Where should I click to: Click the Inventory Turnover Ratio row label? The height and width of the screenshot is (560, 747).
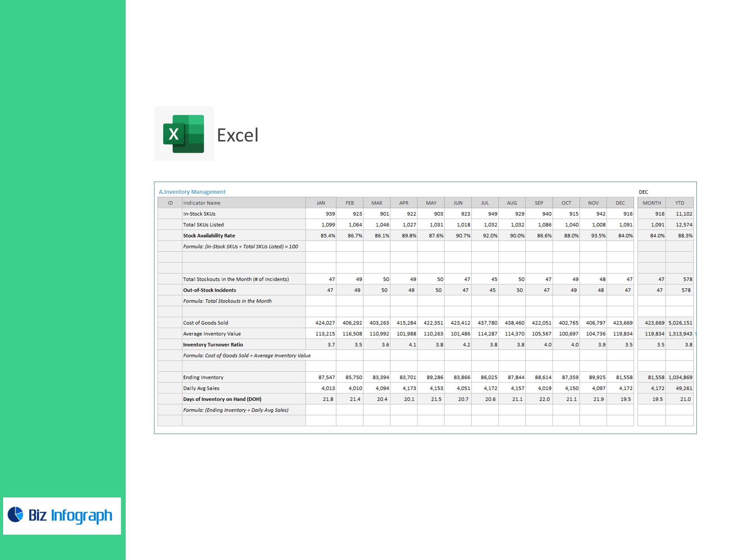tap(213, 345)
